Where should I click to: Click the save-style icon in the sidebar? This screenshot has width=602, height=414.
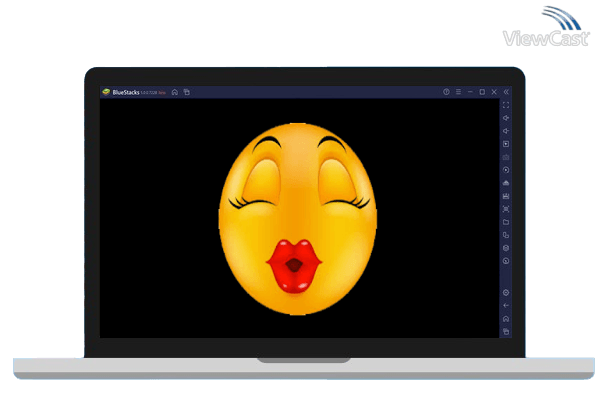pyautogui.click(x=506, y=196)
